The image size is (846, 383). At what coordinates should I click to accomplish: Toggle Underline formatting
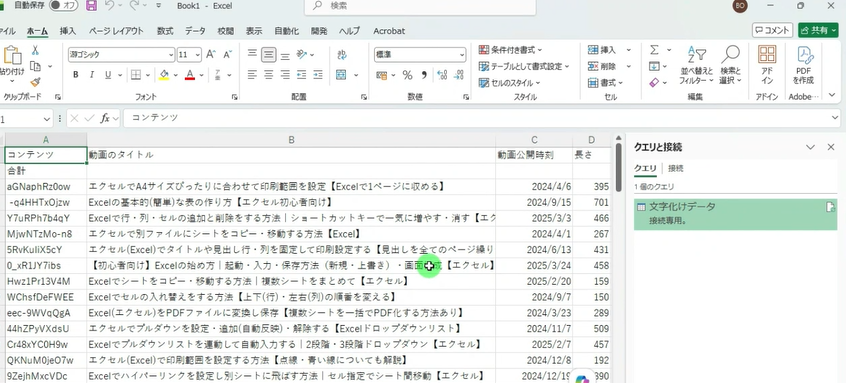(x=107, y=74)
